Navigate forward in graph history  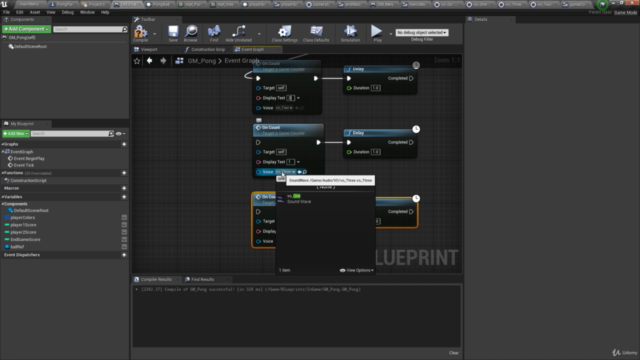coord(163,61)
